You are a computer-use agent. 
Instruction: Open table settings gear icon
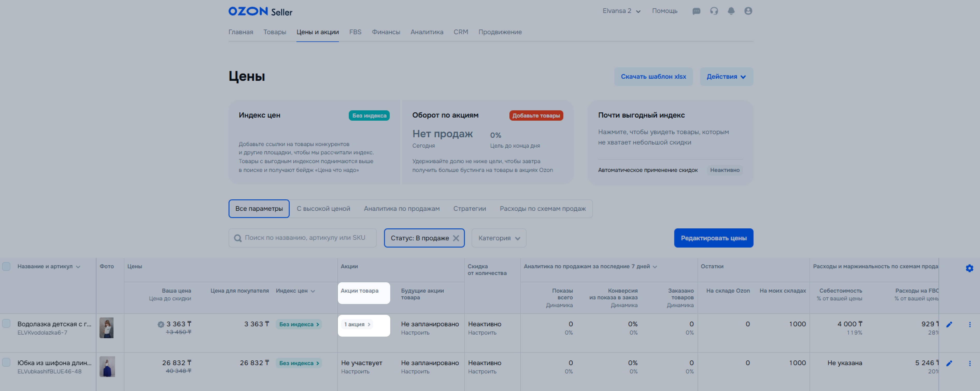point(969,268)
